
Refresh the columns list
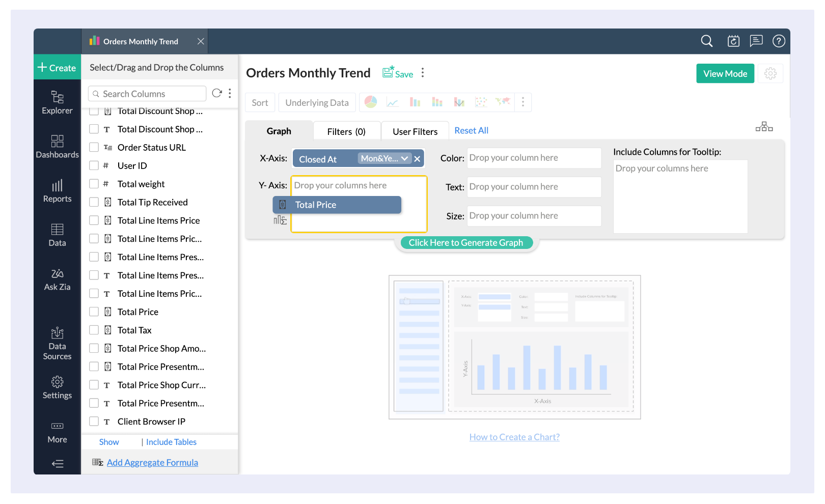[217, 93]
